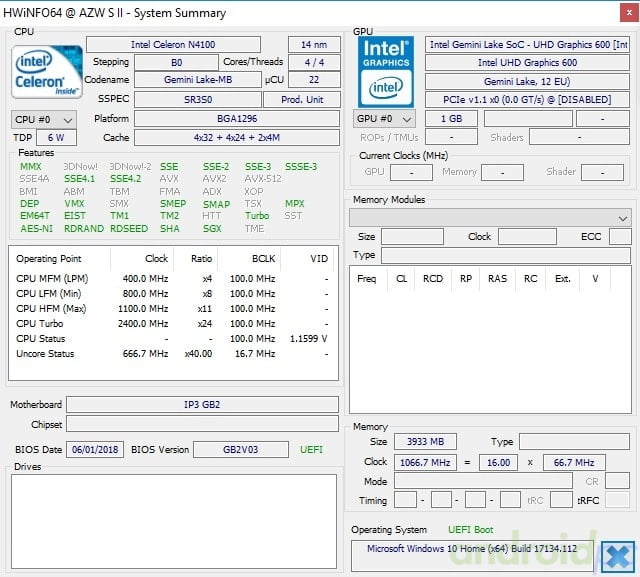Click the Freq column header in memory table
The height and width of the screenshot is (577, 640).
click(x=367, y=279)
